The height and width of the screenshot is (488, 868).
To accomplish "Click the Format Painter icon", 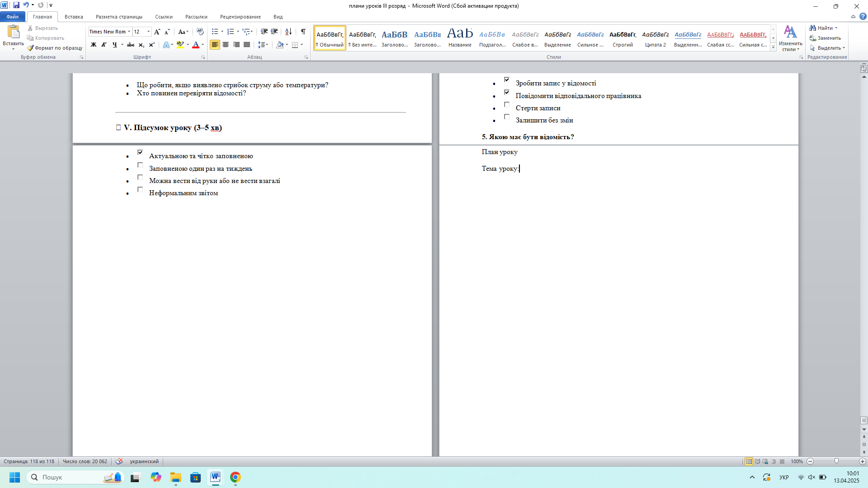I will [x=55, y=48].
